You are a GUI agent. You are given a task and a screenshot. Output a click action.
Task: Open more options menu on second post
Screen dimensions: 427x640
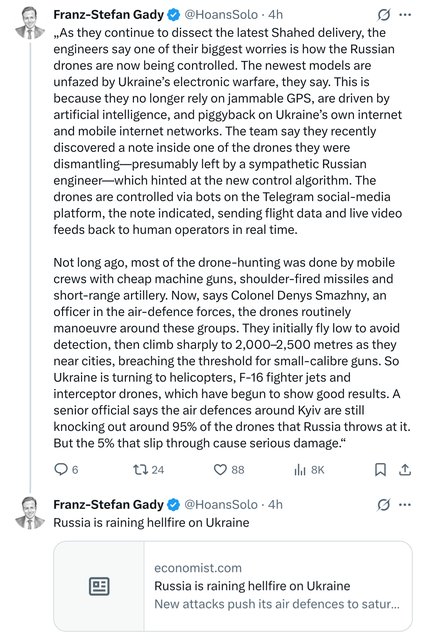(x=405, y=504)
